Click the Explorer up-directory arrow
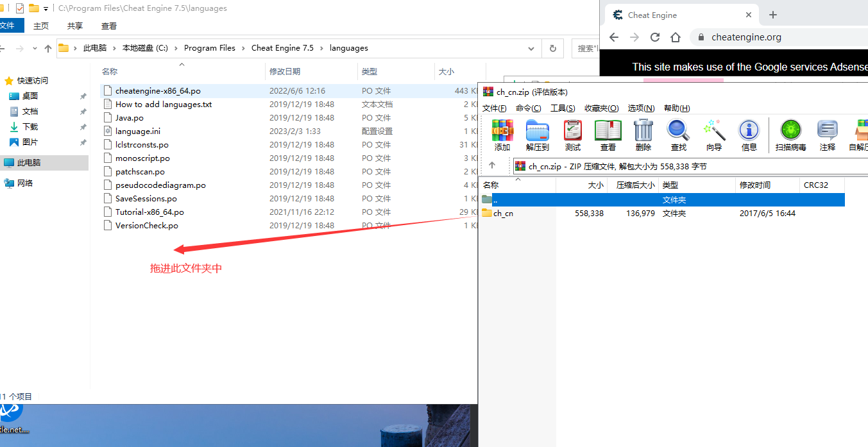The image size is (868, 447). point(48,48)
